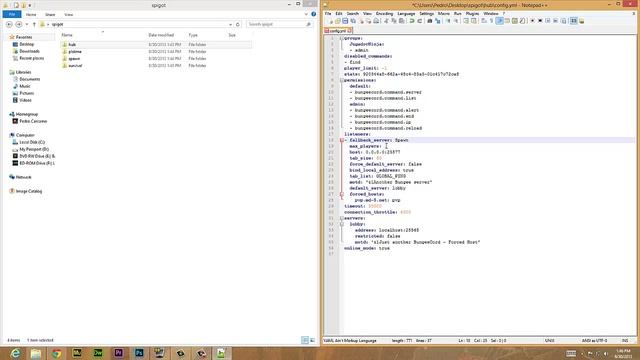Click the Cut icon in Notepad++ toolbar
Viewport: 640px width, 360px height.
click(387, 21)
